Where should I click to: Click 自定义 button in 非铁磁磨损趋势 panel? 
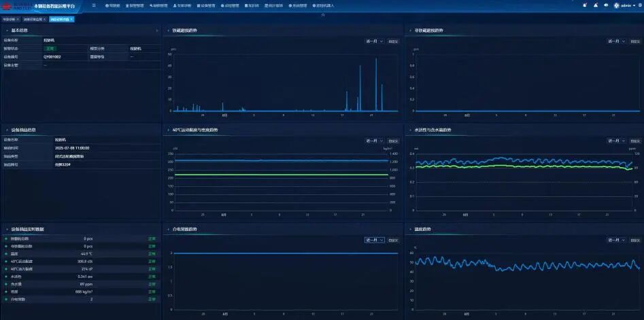tap(634, 41)
